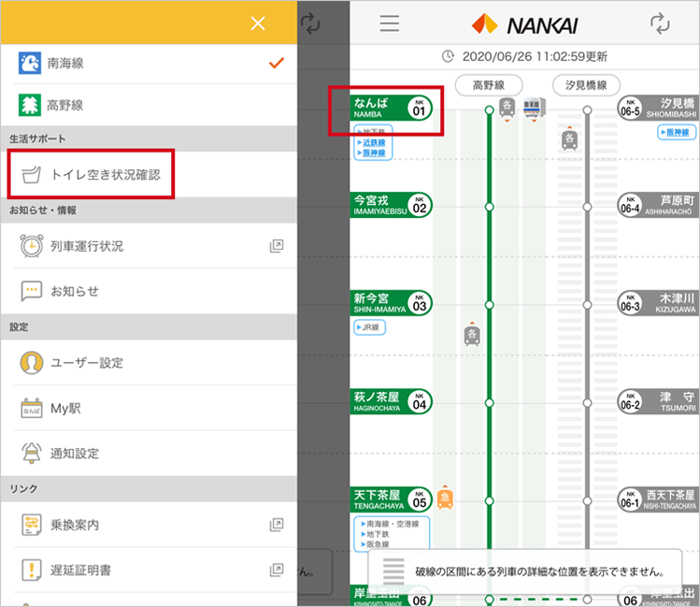Select 汐見橋 SHIOMIBASHI station
700x607 pixels.
pyautogui.click(x=659, y=108)
